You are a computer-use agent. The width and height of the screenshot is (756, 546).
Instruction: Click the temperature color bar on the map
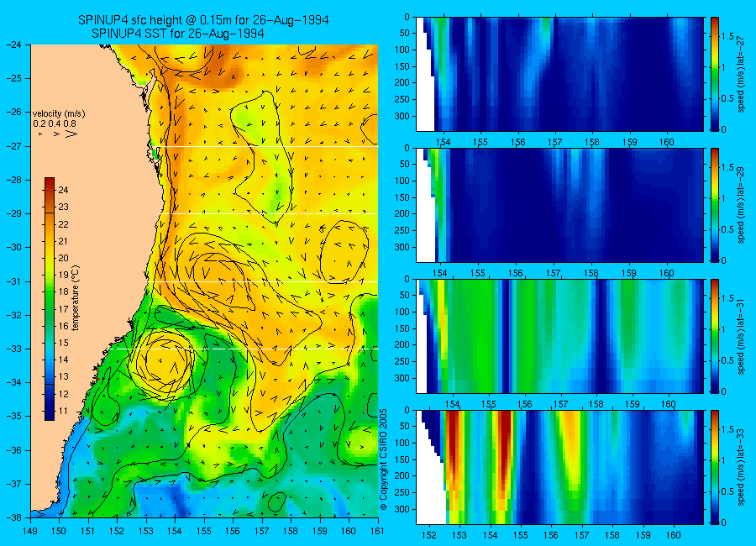pyautogui.click(x=50, y=299)
